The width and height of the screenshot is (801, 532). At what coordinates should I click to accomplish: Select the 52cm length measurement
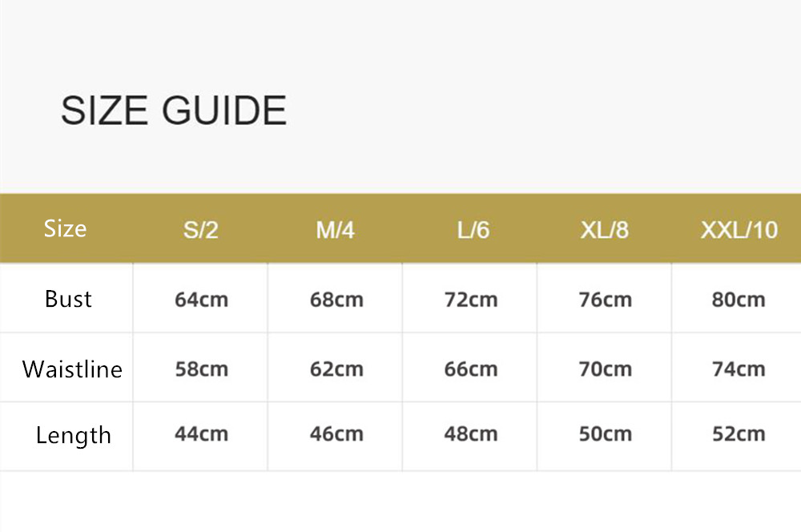point(739,434)
